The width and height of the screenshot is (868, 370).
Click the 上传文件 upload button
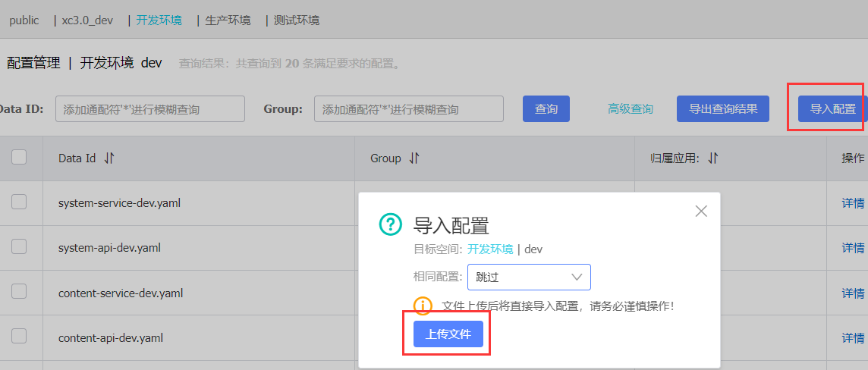click(x=448, y=334)
